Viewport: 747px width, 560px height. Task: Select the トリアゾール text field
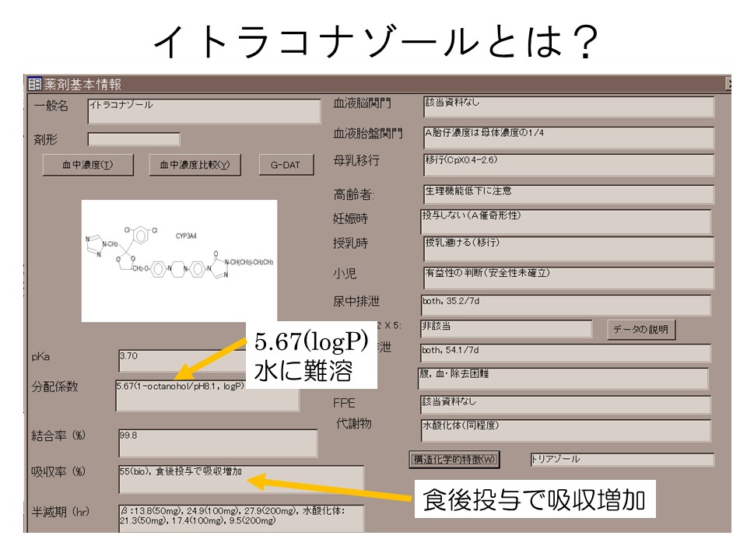click(x=621, y=460)
